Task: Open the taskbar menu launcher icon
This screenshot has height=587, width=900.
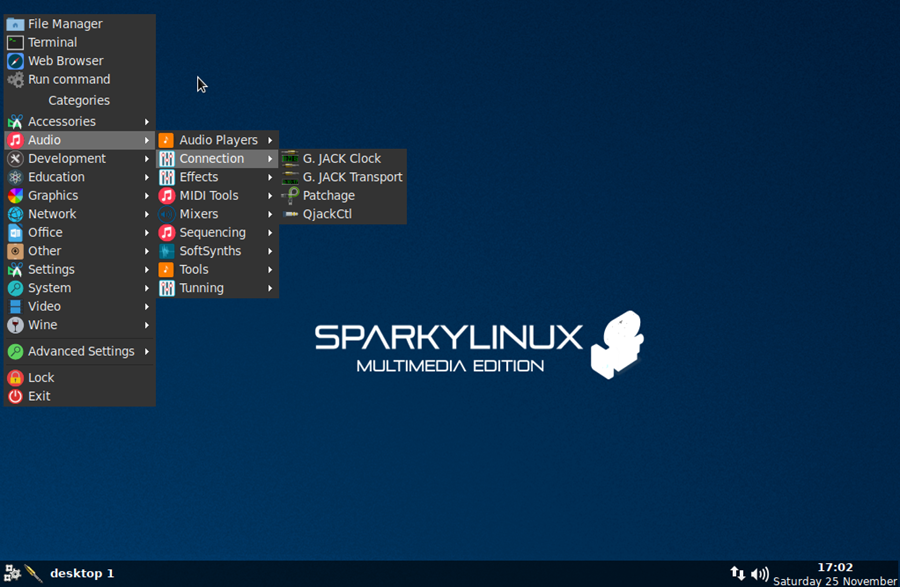Action: (12, 573)
